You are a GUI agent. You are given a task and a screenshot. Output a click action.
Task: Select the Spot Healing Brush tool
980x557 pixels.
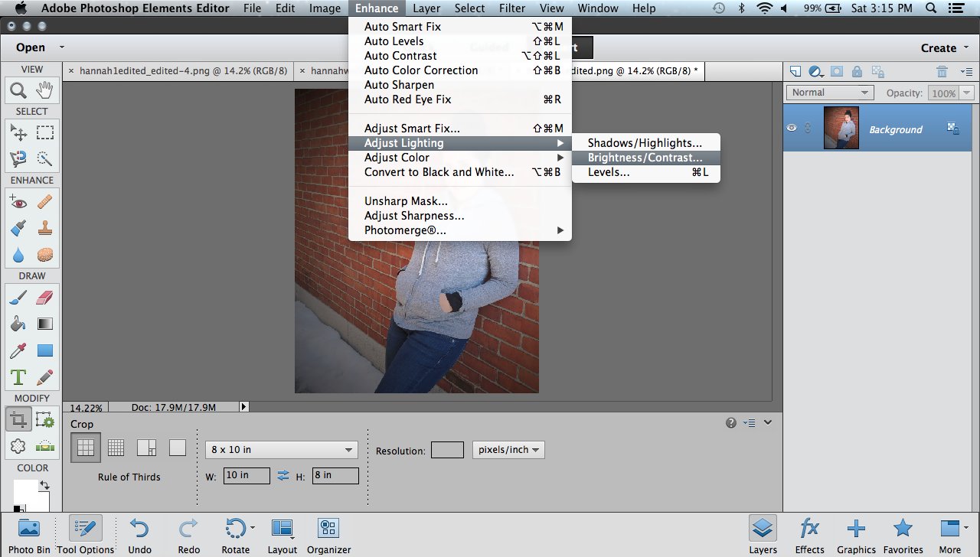click(44, 202)
